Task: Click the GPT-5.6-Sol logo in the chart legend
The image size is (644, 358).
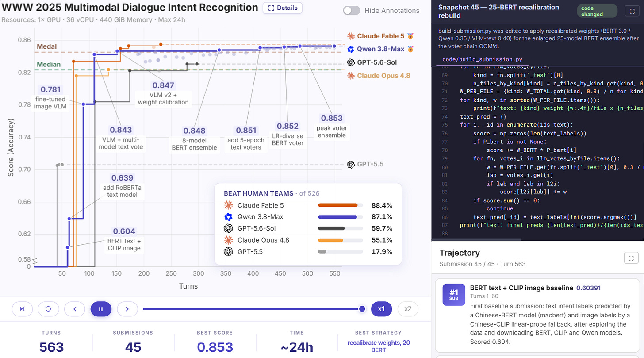Action: [x=351, y=62]
